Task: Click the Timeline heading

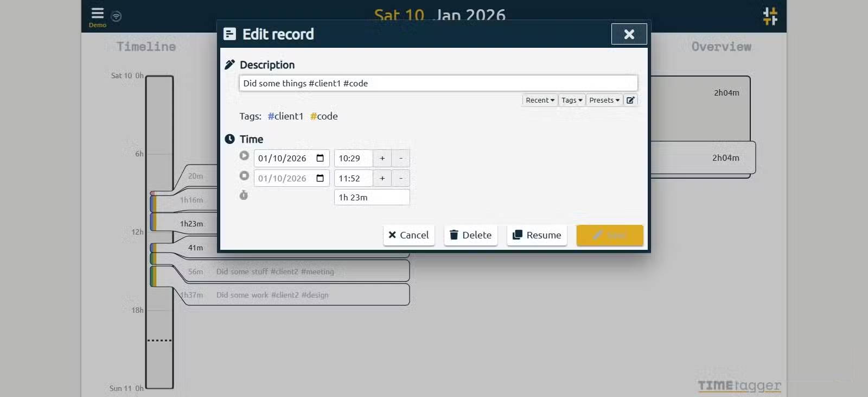Action: click(x=146, y=47)
